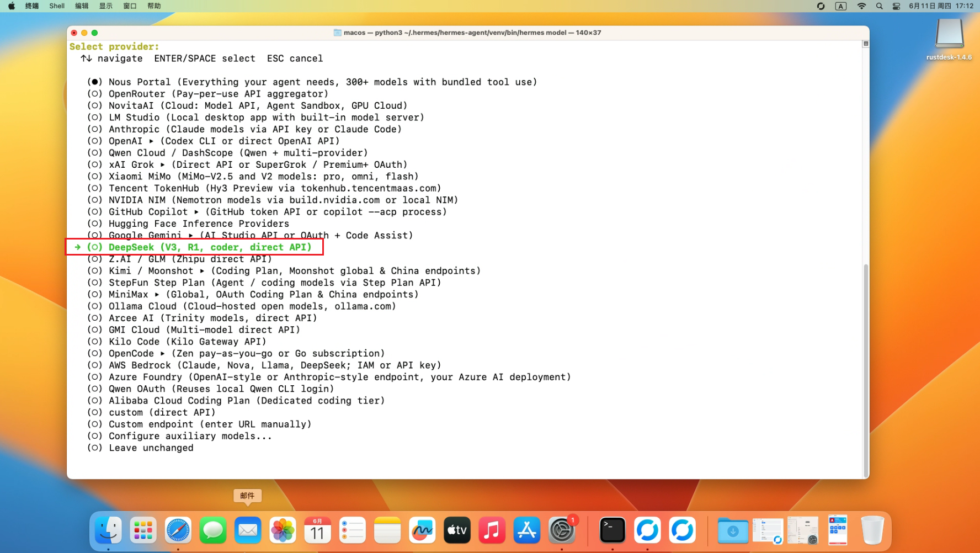Click the Hugging Face Inference Providers row
980x553 pixels.
(x=188, y=224)
